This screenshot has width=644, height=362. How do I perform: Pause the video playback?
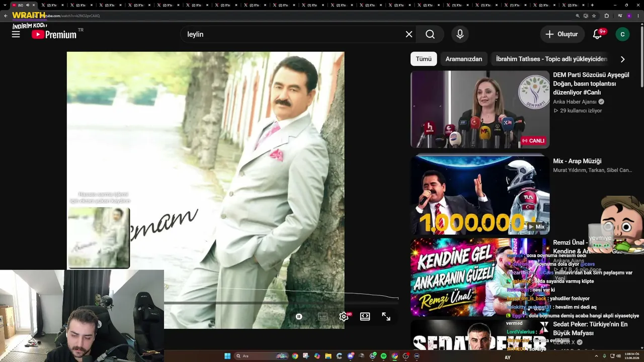click(299, 317)
